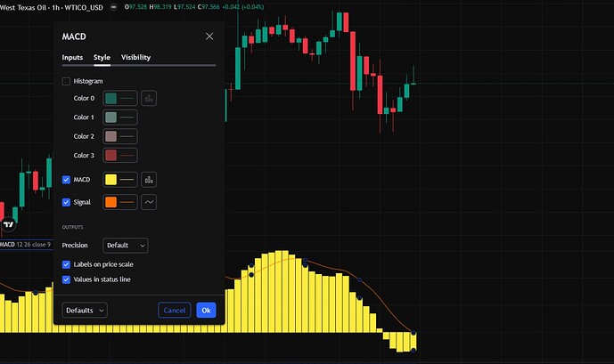Open the MACD plot type columns icon
Image resolution: width=614 pixels, height=364 pixels.
point(149,180)
